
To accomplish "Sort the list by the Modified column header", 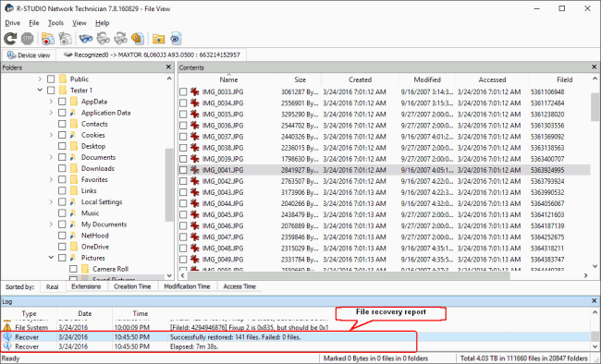I will (x=427, y=79).
